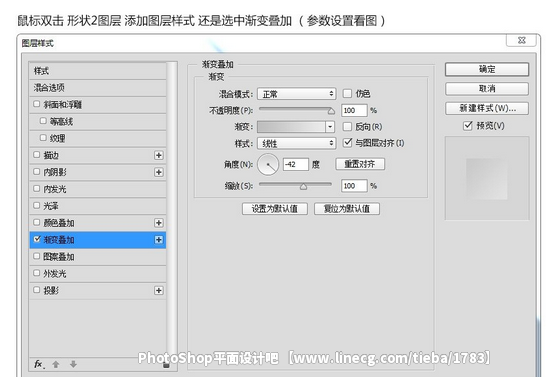Click the 缩放 percent value field
Image resolution: width=546 pixels, height=377 pixels.
click(354, 186)
